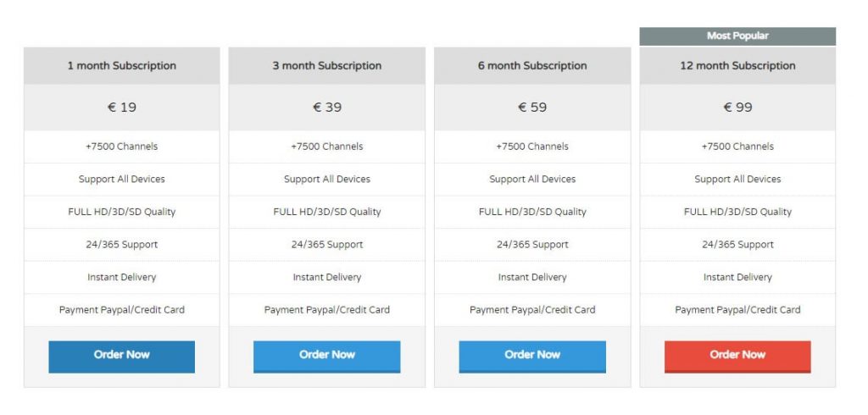Click +7500 Channels in the 1 month plan

pyautogui.click(x=122, y=147)
